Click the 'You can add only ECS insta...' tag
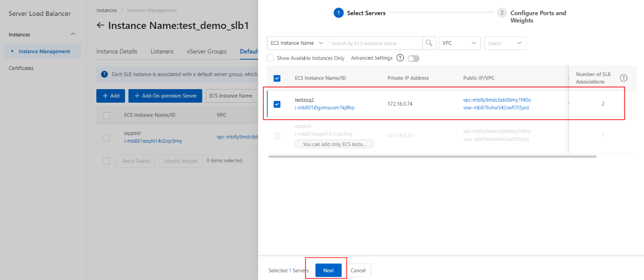The height and width of the screenshot is (280, 644). [x=334, y=144]
